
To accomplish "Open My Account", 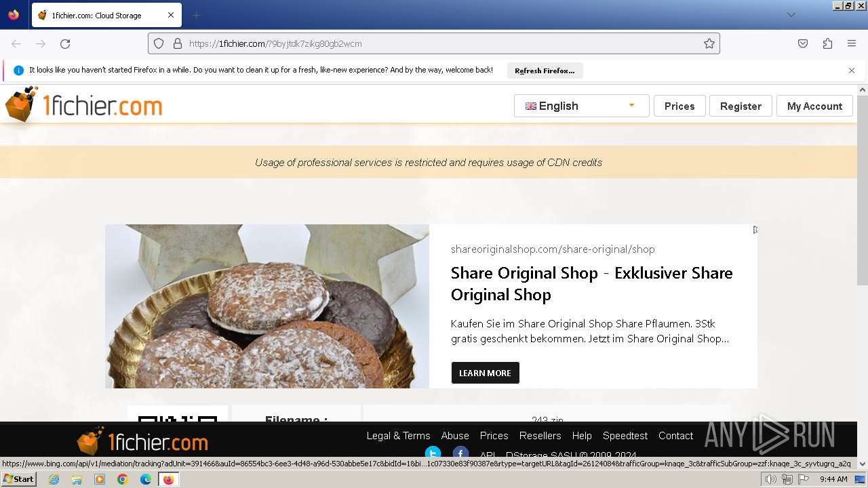I will [814, 106].
